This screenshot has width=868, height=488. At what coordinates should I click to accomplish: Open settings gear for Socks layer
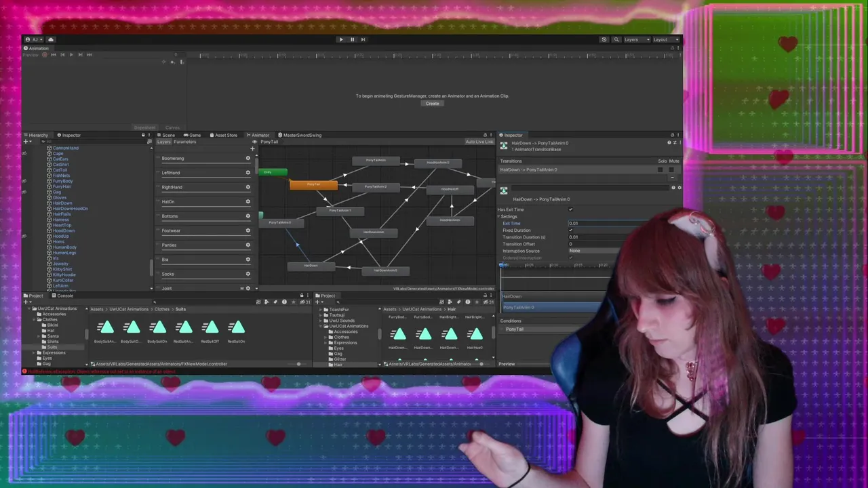click(248, 274)
